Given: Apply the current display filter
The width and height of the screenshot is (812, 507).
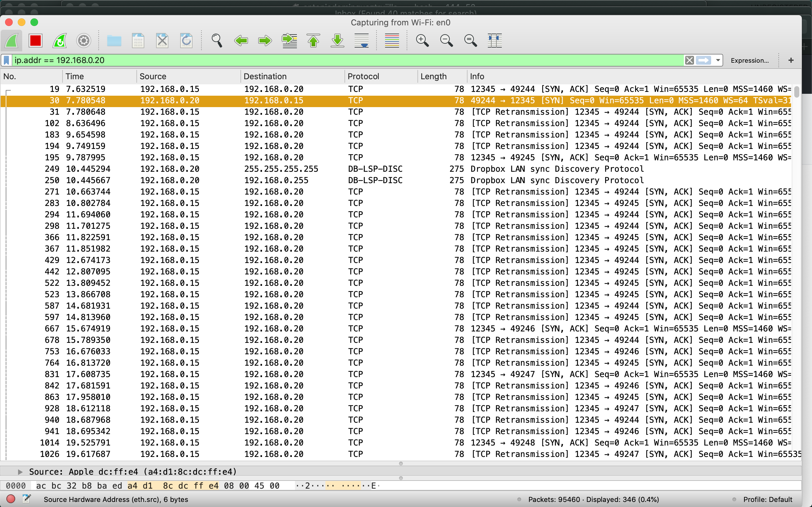Looking at the screenshot, I should point(704,60).
